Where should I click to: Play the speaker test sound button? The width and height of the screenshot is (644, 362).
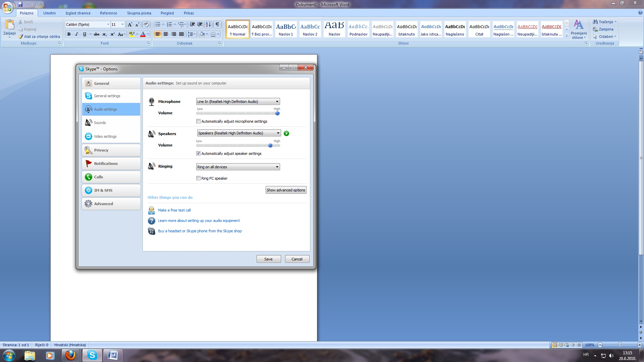pos(286,133)
